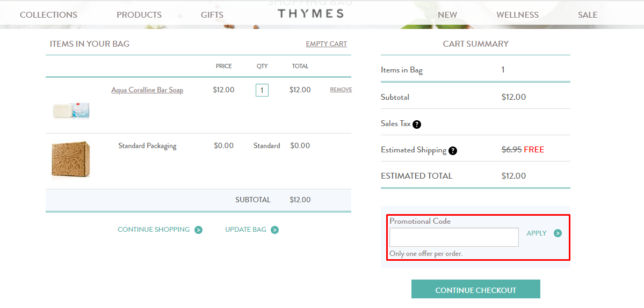644x308 pixels.
Task: Open Aqua Coralline Bar Soap product link
Action: click(148, 90)
